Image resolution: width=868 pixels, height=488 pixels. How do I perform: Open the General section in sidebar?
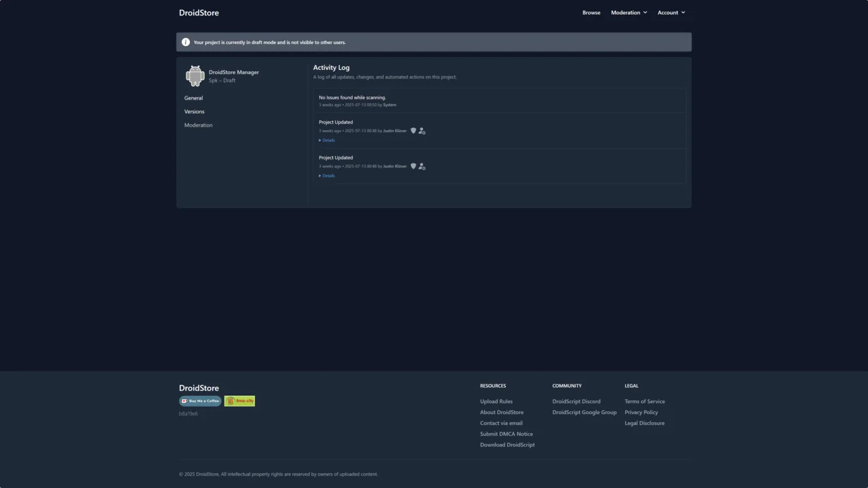(x=193, y=98)
